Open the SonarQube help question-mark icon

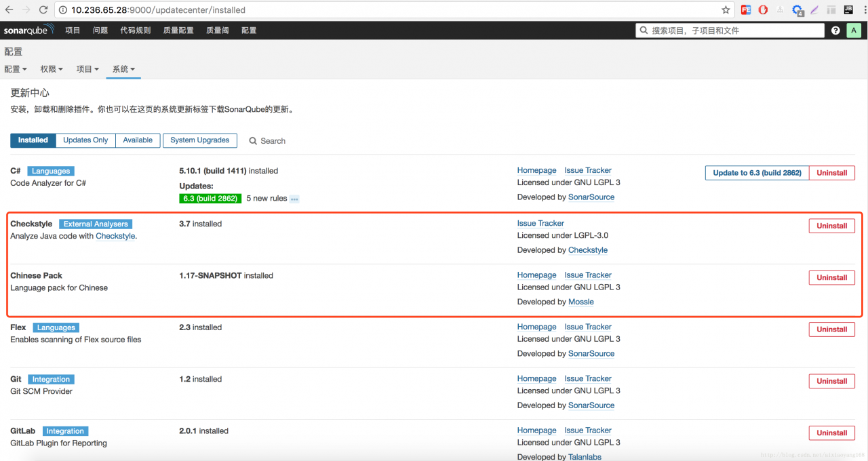[x=835, y=31]
